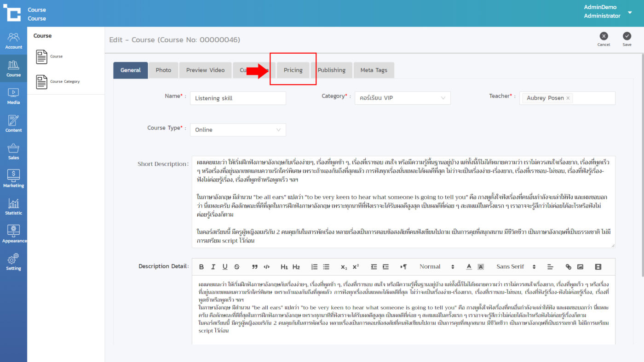Remove Aubrey Posen from Teacher field

[568, 98]
